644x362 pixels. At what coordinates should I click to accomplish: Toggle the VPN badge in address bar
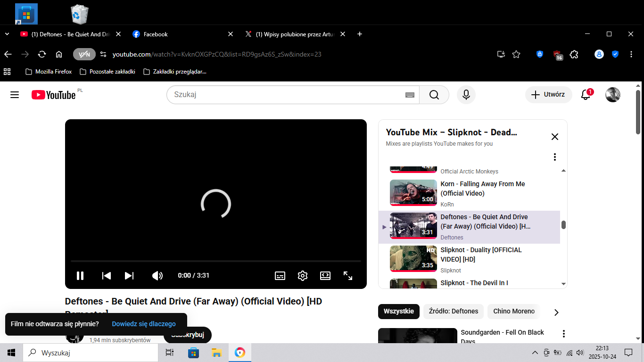pyautogui.click(x=84, y=54)
